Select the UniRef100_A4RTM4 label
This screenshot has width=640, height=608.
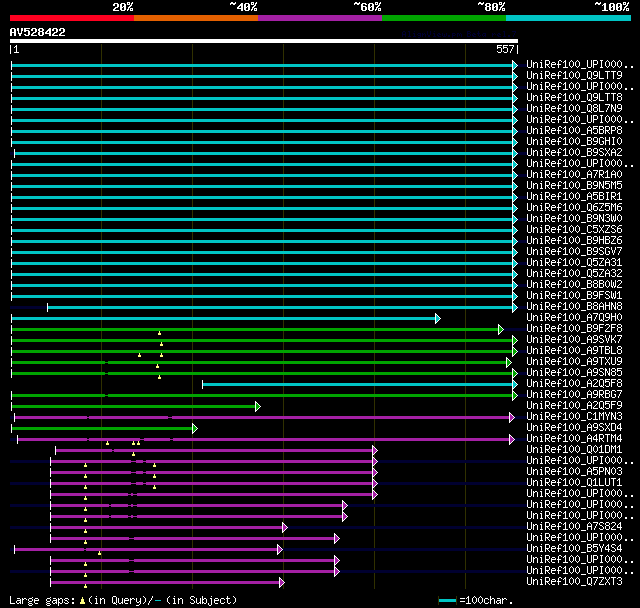574,439
